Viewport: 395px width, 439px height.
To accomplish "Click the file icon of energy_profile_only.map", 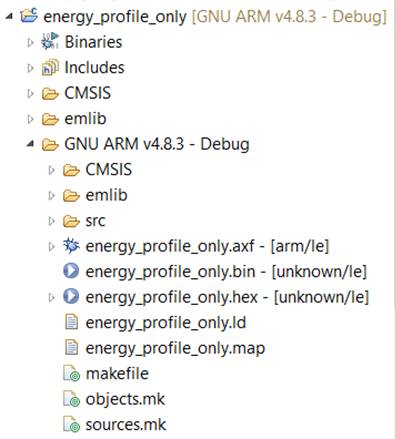I will coord(71,347).
